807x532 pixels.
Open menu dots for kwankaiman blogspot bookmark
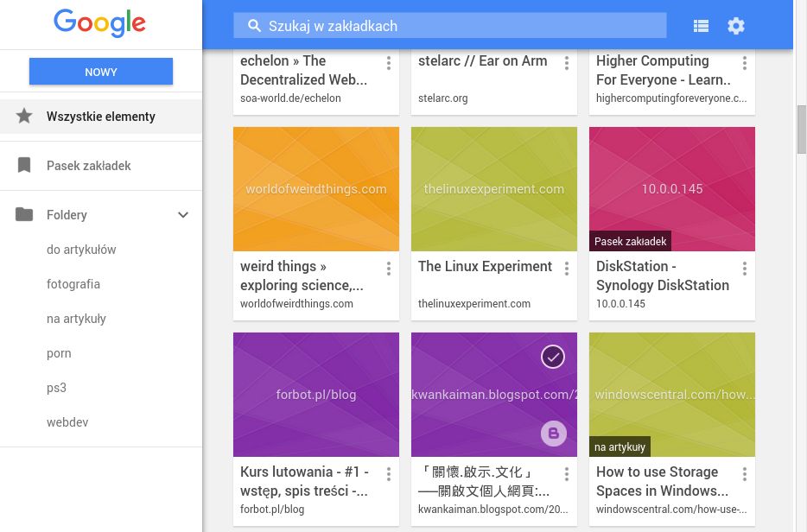coord(567,474)
